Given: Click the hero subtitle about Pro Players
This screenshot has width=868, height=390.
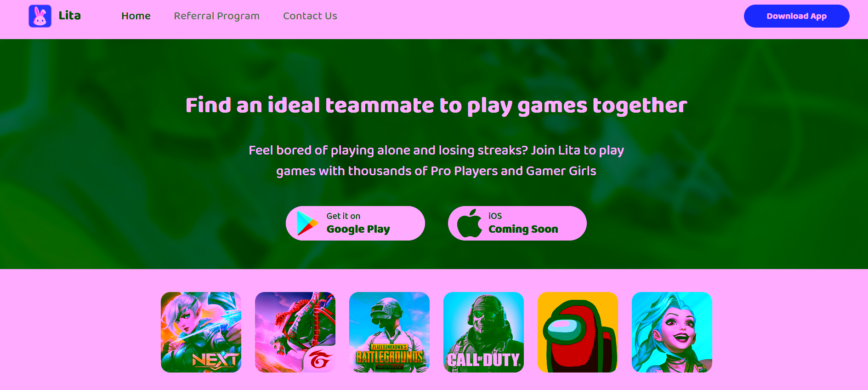Looking at the screenshot, I should click(x=436, y=161).
